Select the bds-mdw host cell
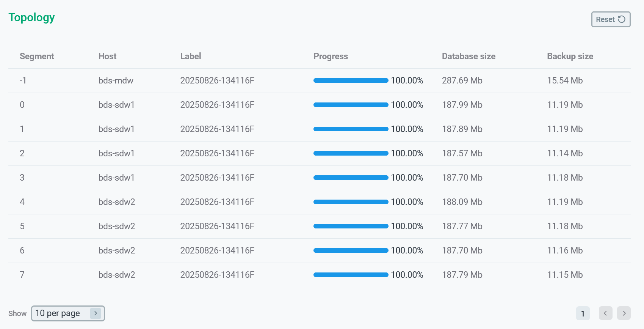Image resolution: width=644 pixels, height=329 pixels. point(116,80)
